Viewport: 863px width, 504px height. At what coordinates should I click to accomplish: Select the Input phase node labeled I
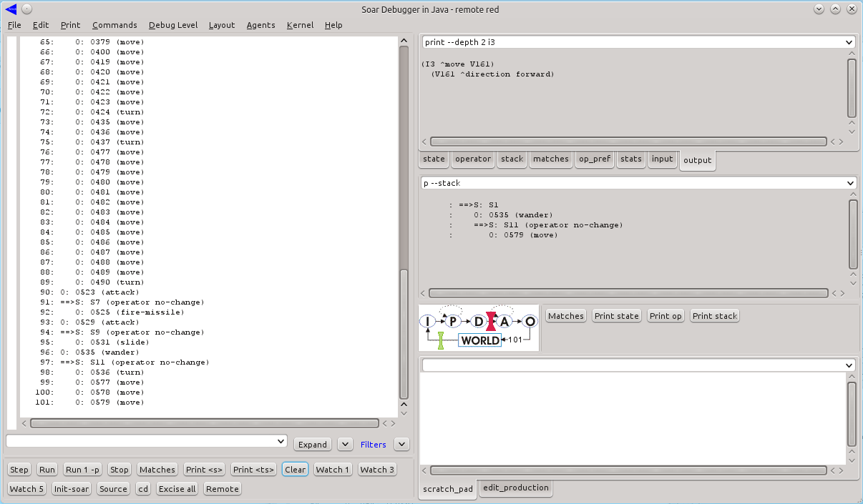tap(427, 322)
